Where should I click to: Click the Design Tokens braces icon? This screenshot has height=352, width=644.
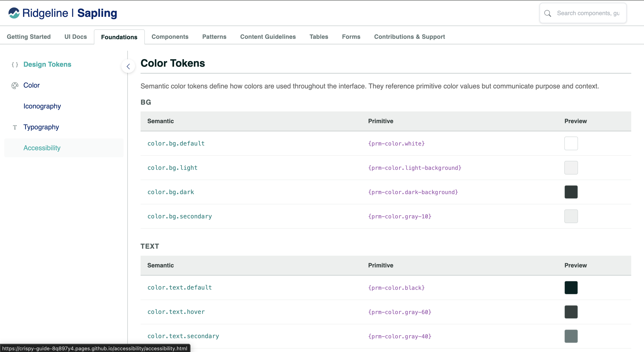click(x=15, y=65)
